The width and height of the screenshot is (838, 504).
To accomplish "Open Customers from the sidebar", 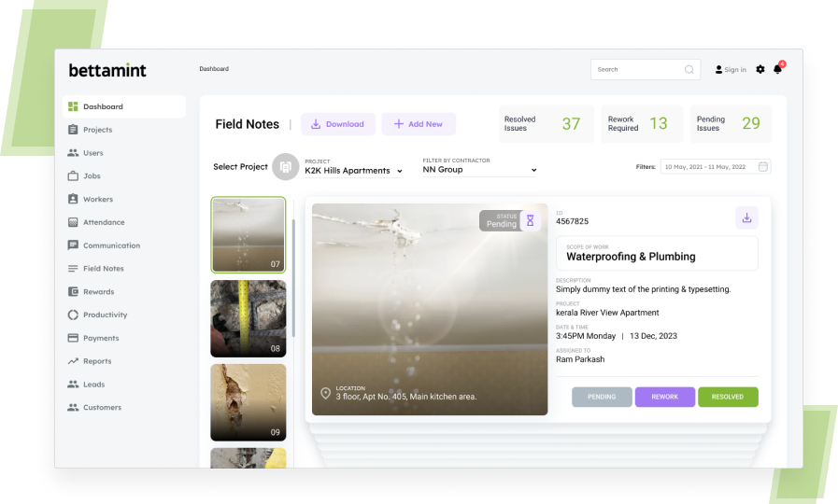I will tap(102, 407).
